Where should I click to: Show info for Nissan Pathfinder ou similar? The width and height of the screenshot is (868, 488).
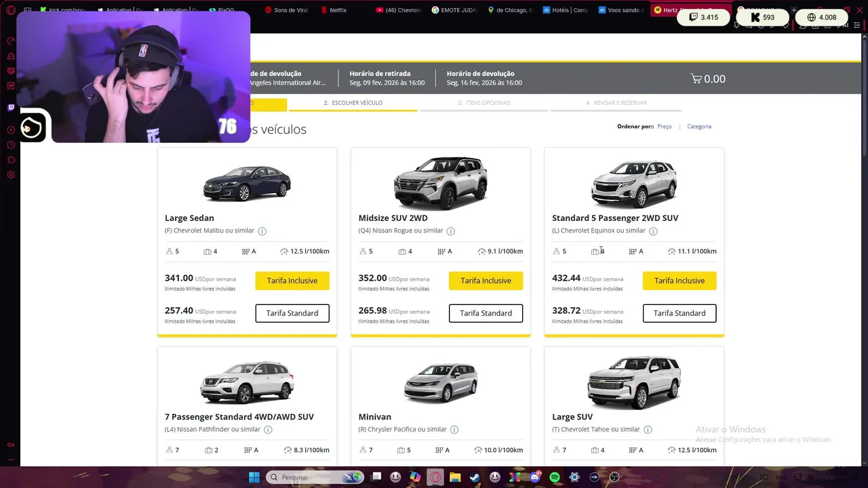(268, 430)
